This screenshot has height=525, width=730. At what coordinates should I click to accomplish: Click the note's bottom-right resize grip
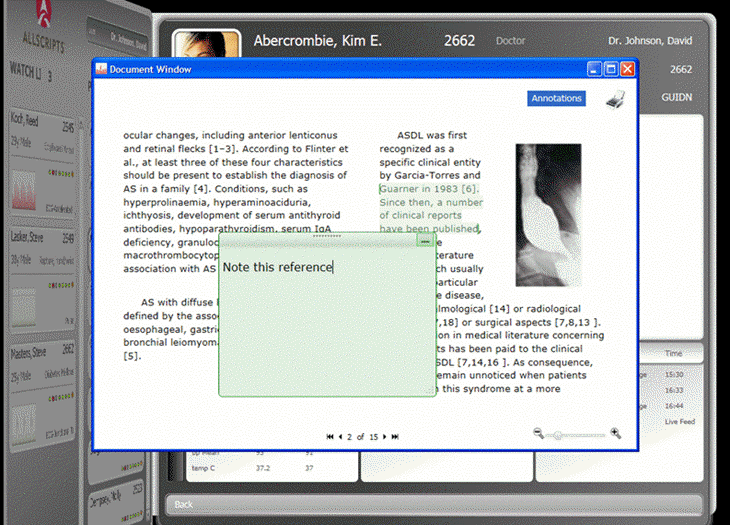pos(432,391)
